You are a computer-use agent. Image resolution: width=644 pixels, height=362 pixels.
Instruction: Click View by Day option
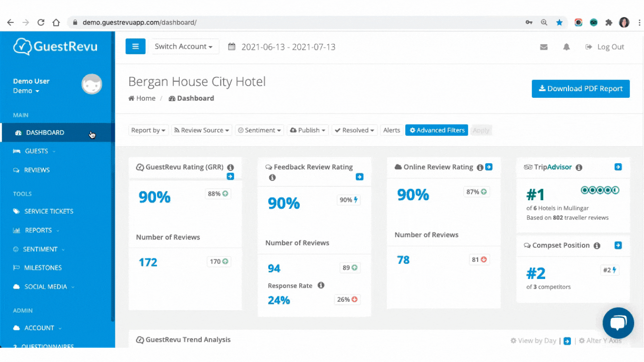533,341
